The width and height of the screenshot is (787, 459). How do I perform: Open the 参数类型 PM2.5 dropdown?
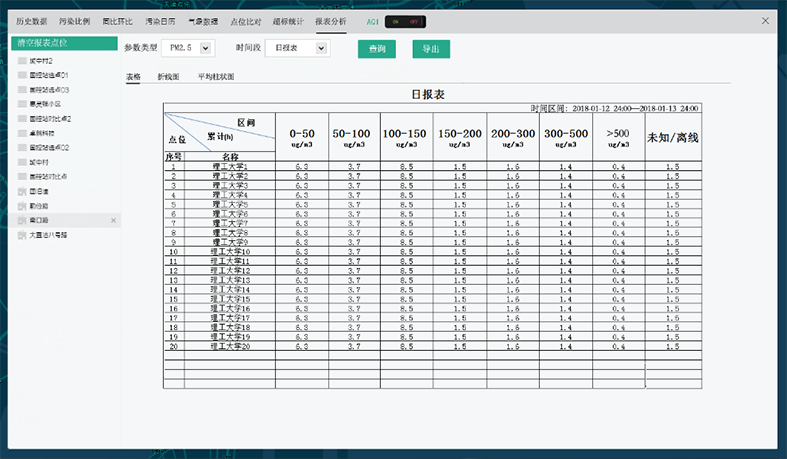[189, 47]
